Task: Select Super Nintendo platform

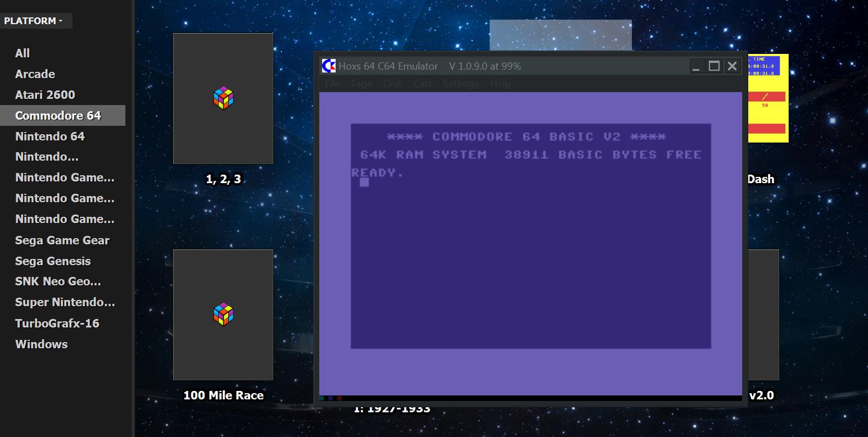Action: 65,302
